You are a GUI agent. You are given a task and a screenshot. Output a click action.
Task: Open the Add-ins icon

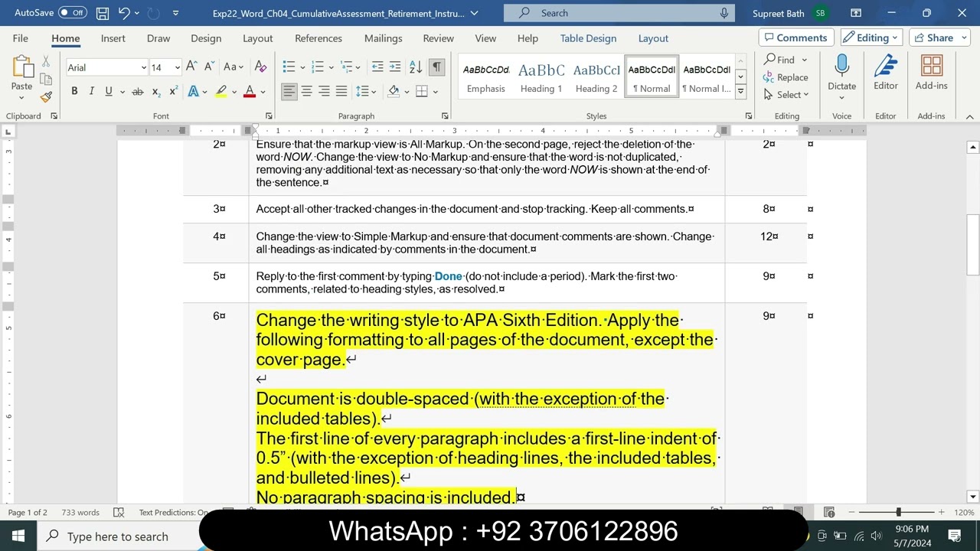(932, 67)
